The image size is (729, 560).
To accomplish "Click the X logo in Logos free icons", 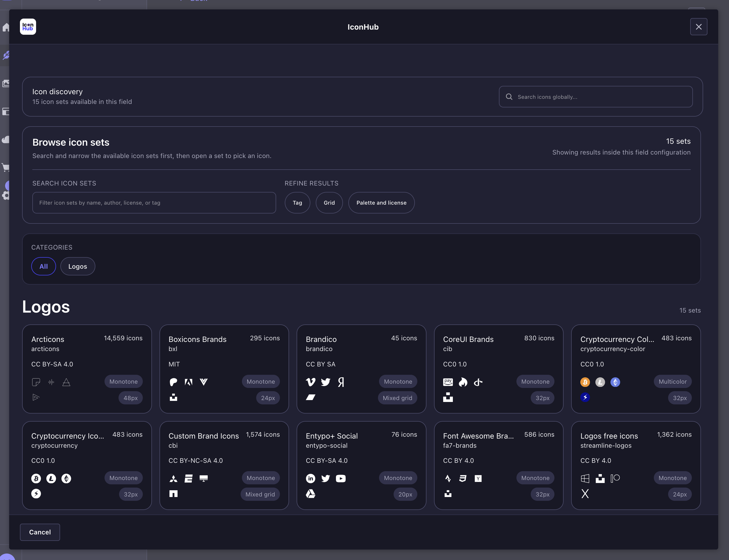I will pyautogui.click(x=585, y=494).
